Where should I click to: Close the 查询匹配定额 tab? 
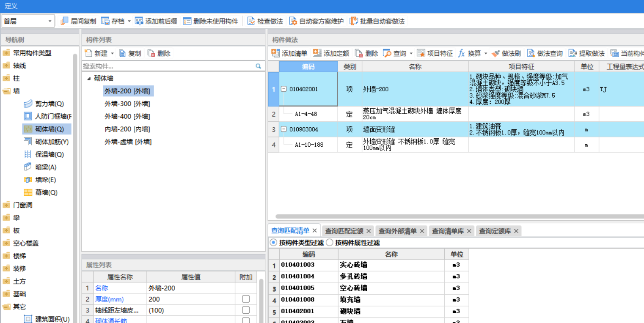tap(369, 231)
